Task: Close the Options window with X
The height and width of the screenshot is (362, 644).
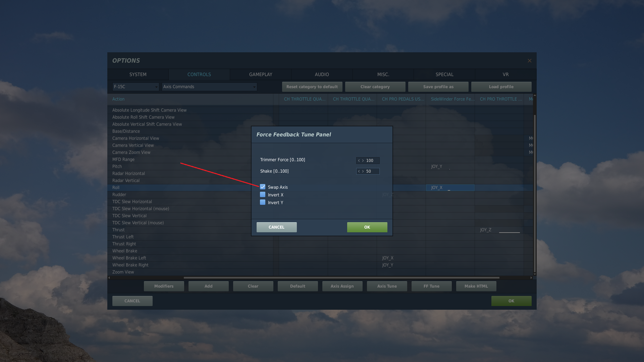Action: pos(529,61)
